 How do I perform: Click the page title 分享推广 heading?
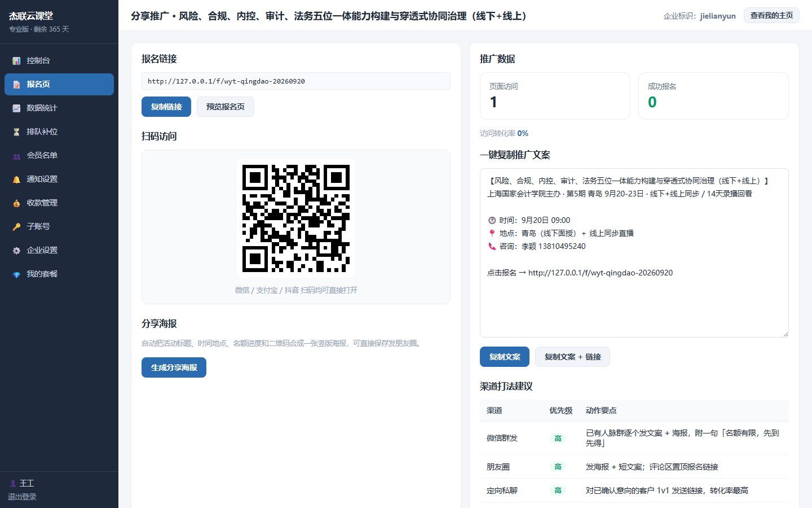pos(330,16)
